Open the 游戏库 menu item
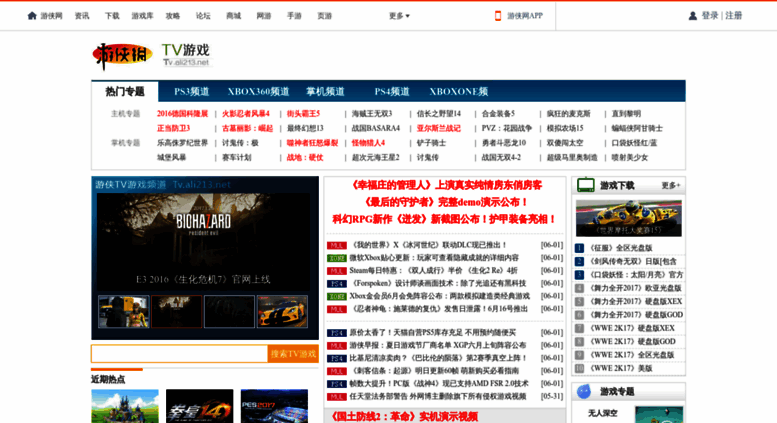This screenshot has width=777, height=423. click(x=142, y=16)
